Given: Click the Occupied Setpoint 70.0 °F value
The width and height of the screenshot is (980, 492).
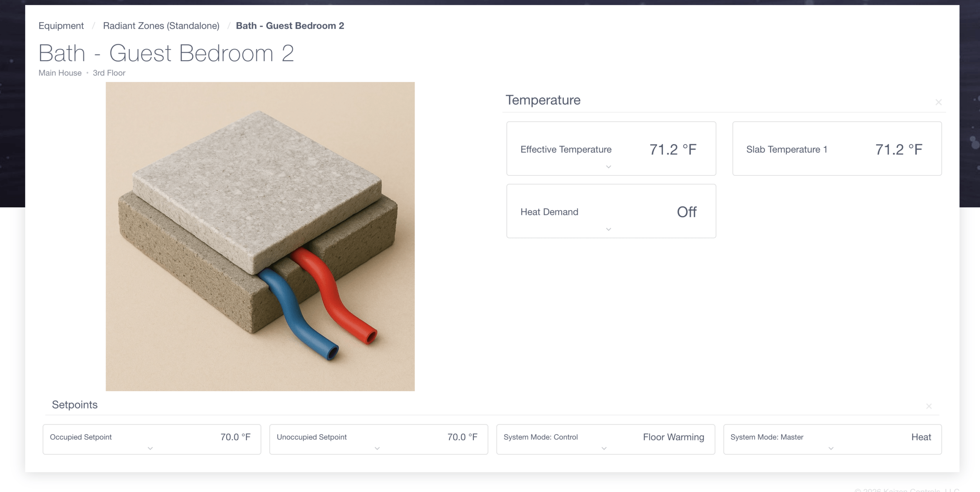Looking at the screenshot, I should click(235, 437).
